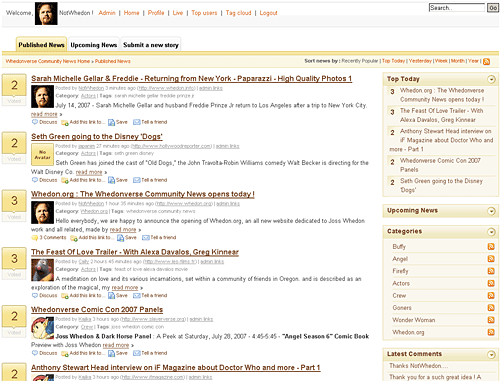The image size is (500, 381).
Task: Collapse the Categories panel
Action: tap(491, 232)
